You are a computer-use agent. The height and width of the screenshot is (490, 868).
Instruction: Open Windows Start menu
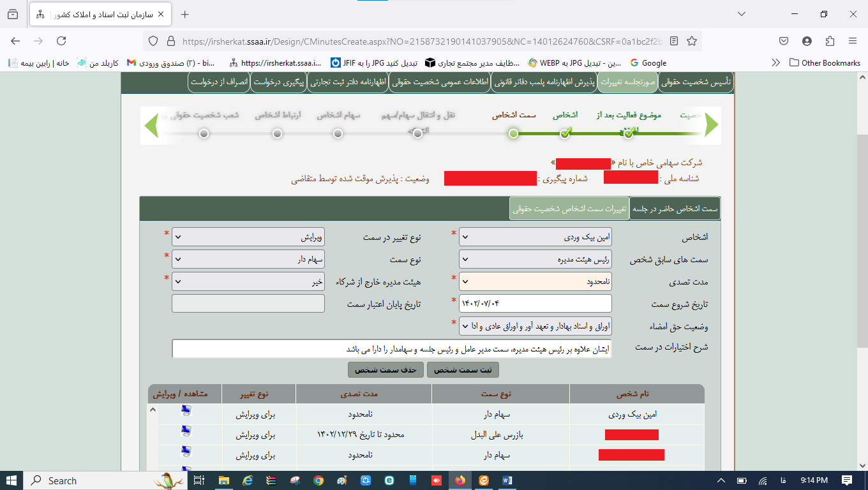click(11, 480)
